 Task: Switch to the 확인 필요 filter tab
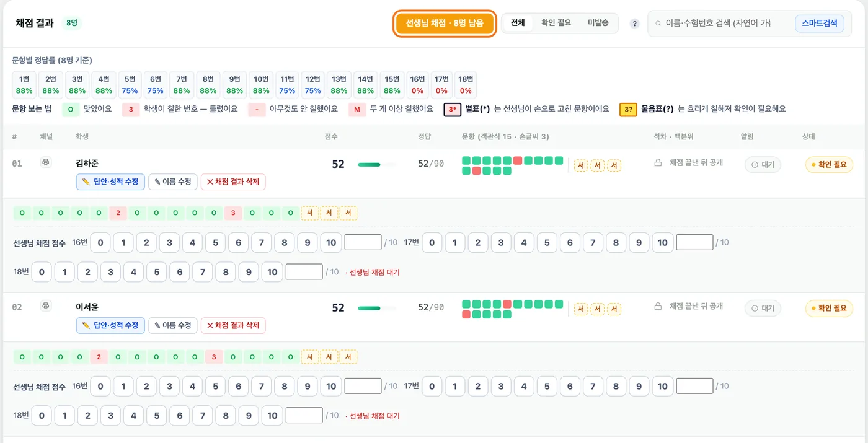556,23
